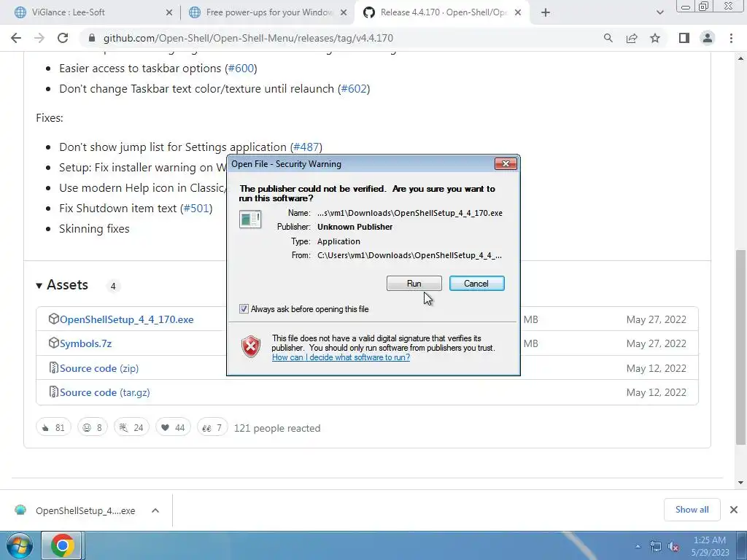Open issue #602 link
Image resolution: width=747 pixels, height=560 pixels.
[354, 88]
